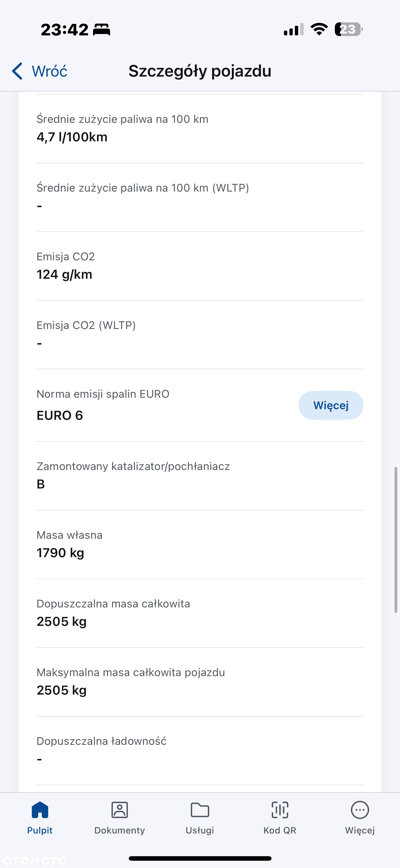Select the Emisja CO2 124 g/km row

(200, 266)
